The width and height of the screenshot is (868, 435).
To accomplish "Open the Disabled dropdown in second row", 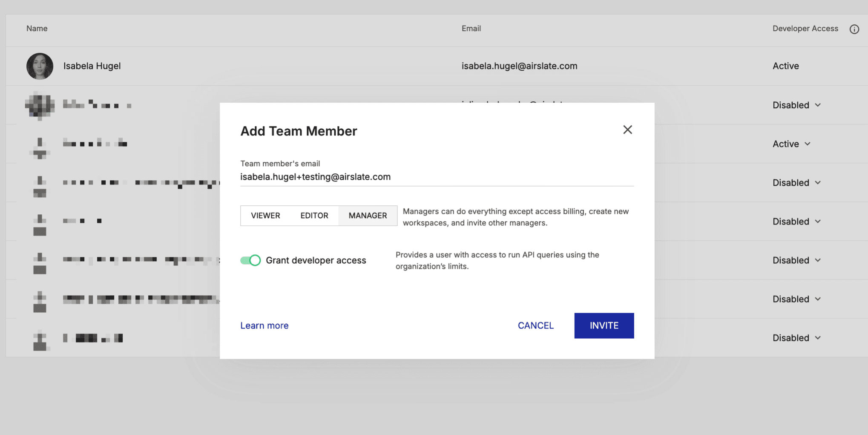I will 796,105.
